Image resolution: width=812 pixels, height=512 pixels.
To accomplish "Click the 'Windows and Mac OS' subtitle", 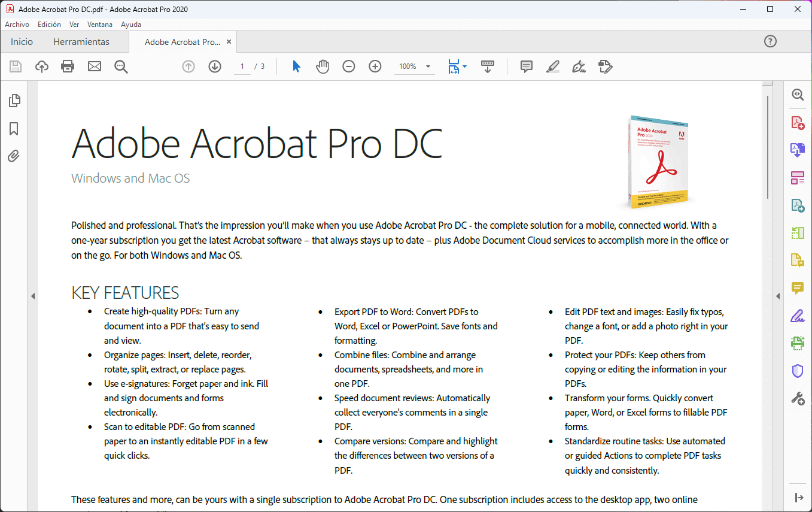I will (x=130, y=178).
